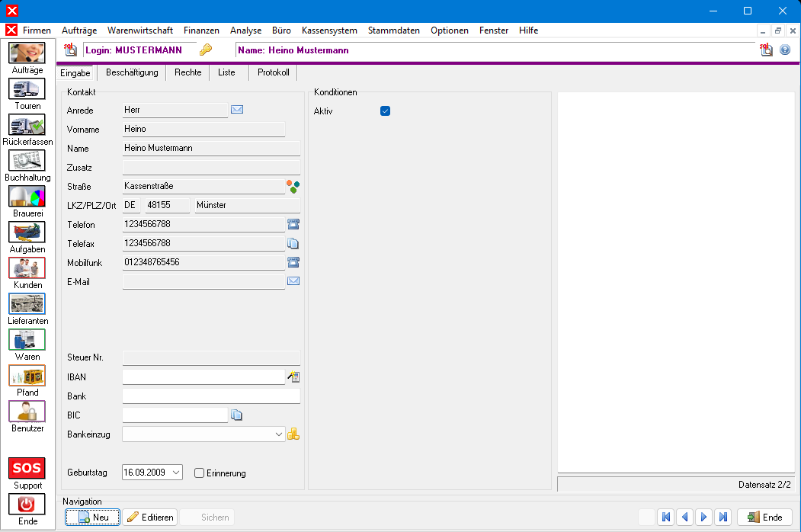Screen dimensions: 801x532
Task: Click the Neu button
Action: click(x=92, y=518)
